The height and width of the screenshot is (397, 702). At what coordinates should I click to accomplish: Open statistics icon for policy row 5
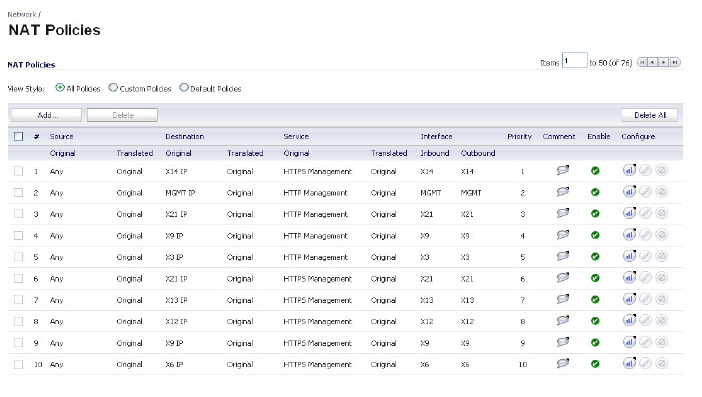[629, 256]
